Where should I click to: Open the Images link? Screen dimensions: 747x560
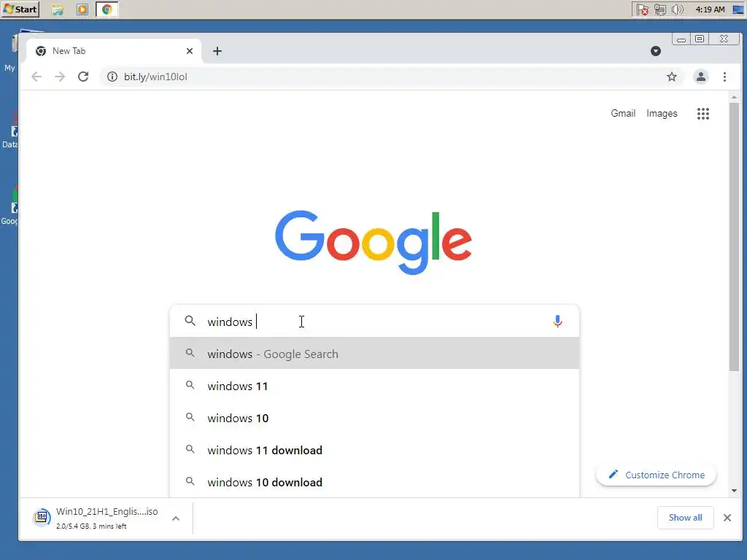662,113
